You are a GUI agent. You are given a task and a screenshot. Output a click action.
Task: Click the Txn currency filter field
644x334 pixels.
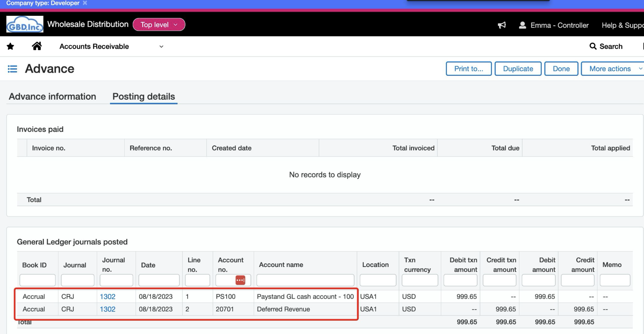[x=420, y=280]
